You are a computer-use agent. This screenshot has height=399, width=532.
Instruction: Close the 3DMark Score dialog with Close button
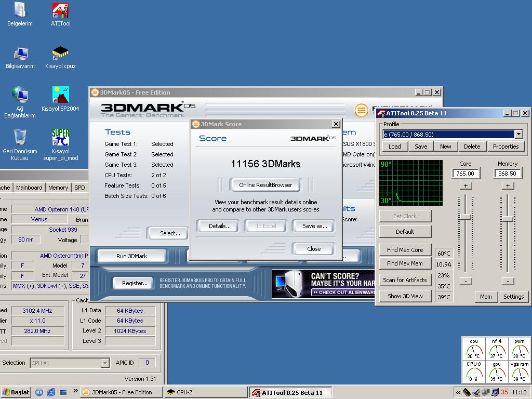tap(313, 249)
